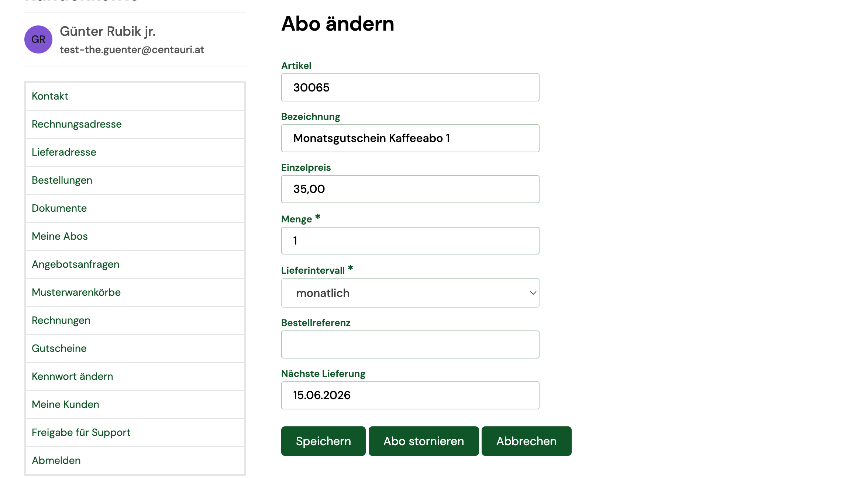
Task: Focus the Menge input field
Action: (410, 240)
